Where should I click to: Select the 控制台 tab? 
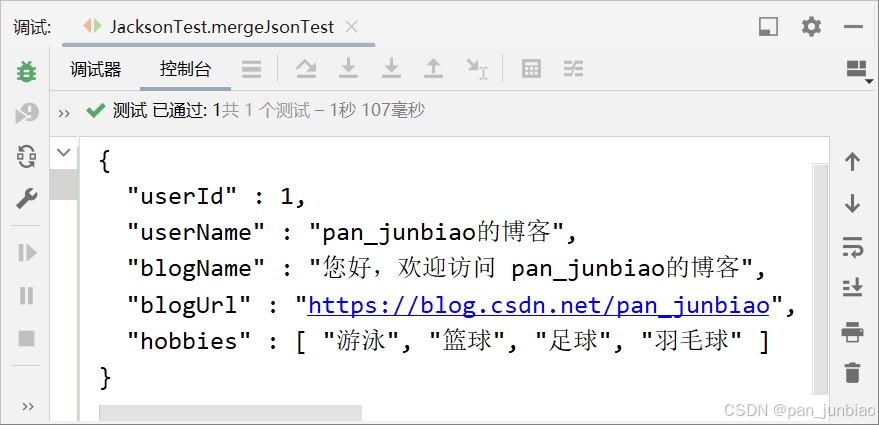click(186, 70)
